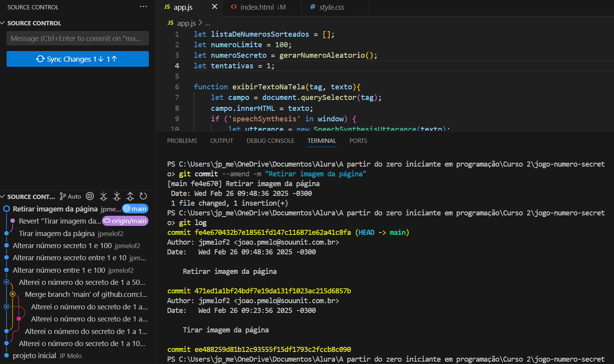Screen dimensions: 614x364
Task: Click 'listaDeNumerosSorteados' on line 1
Action: coord(260,34)
